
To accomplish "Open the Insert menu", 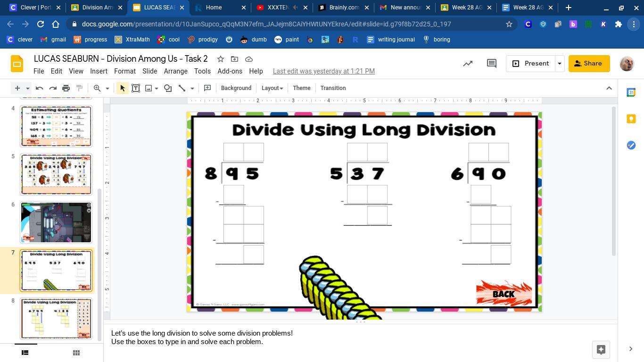I will pos(99,71).
